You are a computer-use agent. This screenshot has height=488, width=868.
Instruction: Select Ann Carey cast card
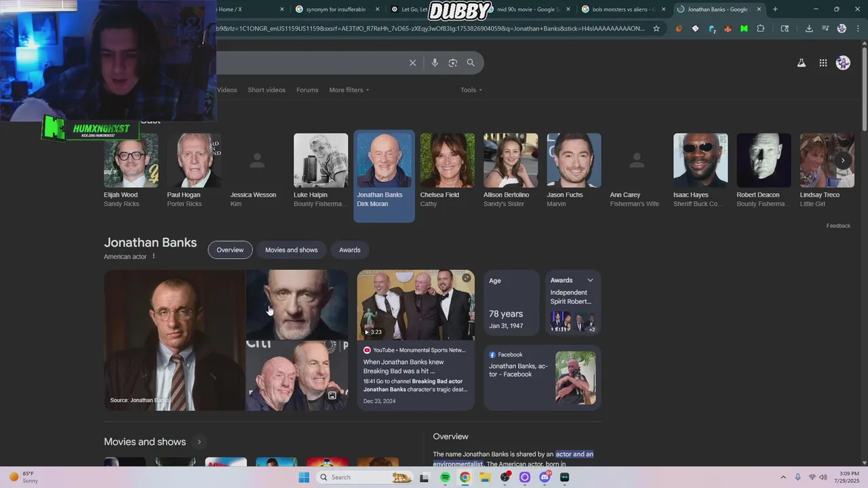637,171
